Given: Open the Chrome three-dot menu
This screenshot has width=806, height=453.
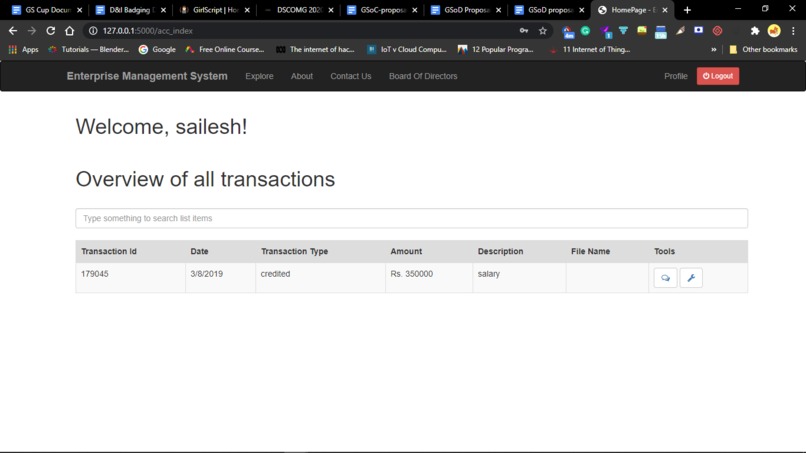Looking at the screenshot, I should click(x=793, y=31).
